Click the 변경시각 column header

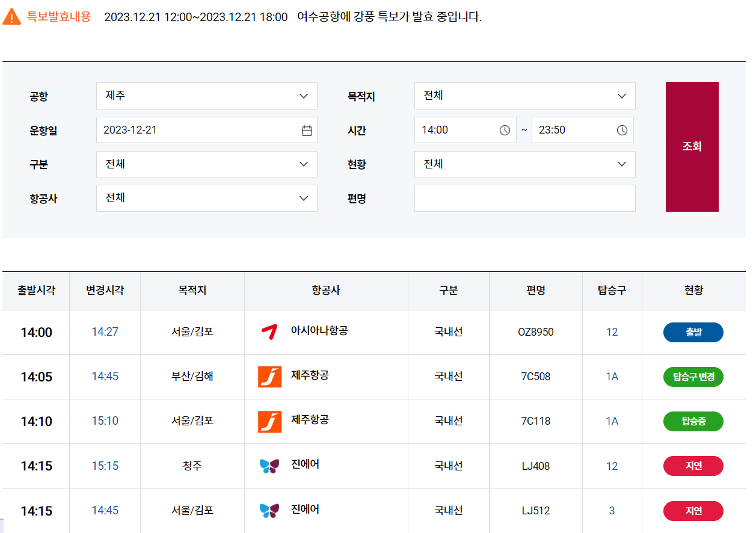click(x=105, y=291)
